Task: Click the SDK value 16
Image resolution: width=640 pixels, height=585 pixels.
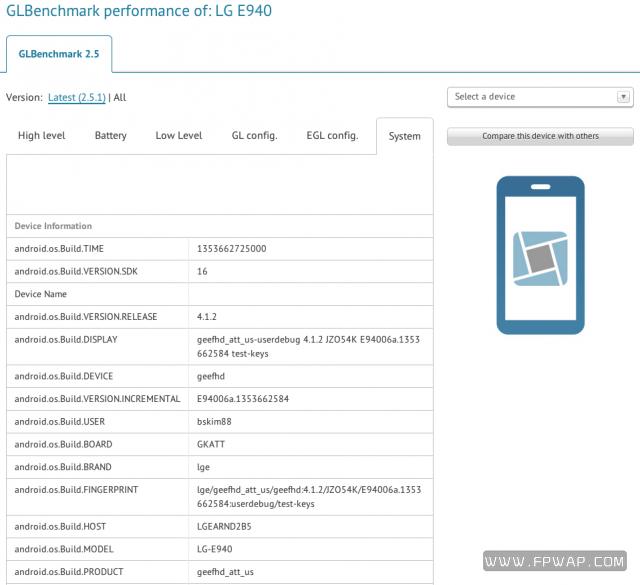Action: (202, 271)
